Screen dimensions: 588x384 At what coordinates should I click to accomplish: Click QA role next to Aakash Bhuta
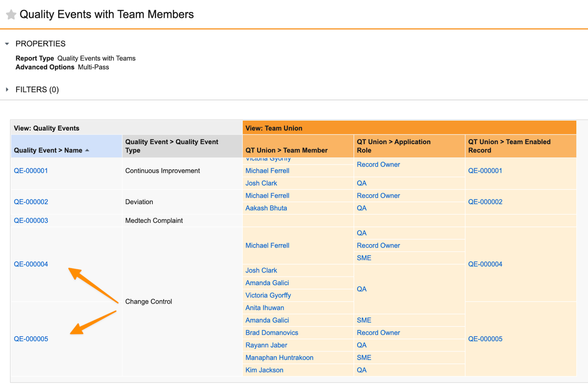click(362, 208)
